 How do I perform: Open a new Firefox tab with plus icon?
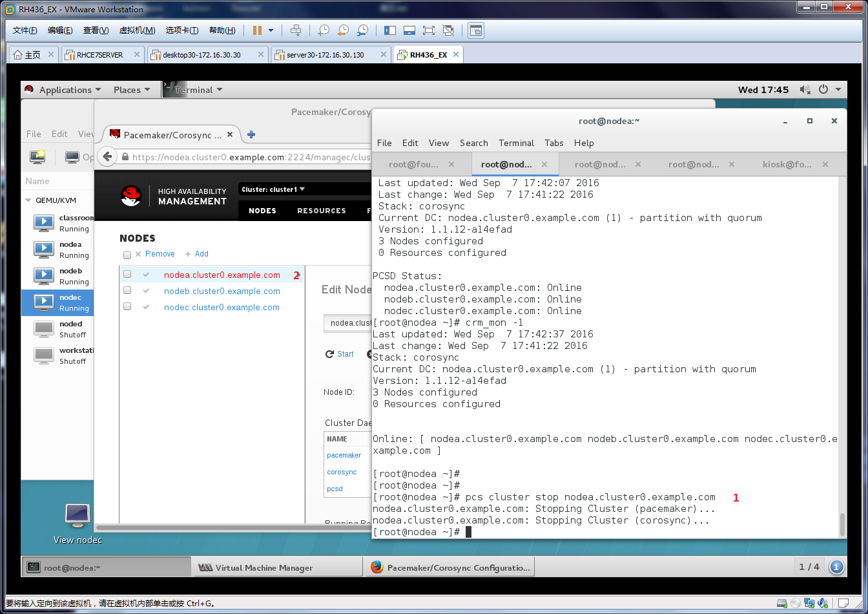pyautogui.click(x=251, y=134)
